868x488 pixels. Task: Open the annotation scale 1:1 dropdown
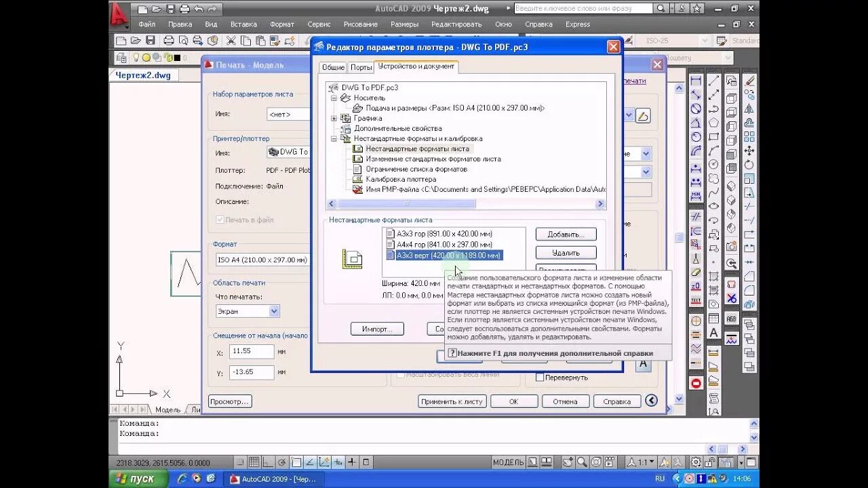pos(641,462)
